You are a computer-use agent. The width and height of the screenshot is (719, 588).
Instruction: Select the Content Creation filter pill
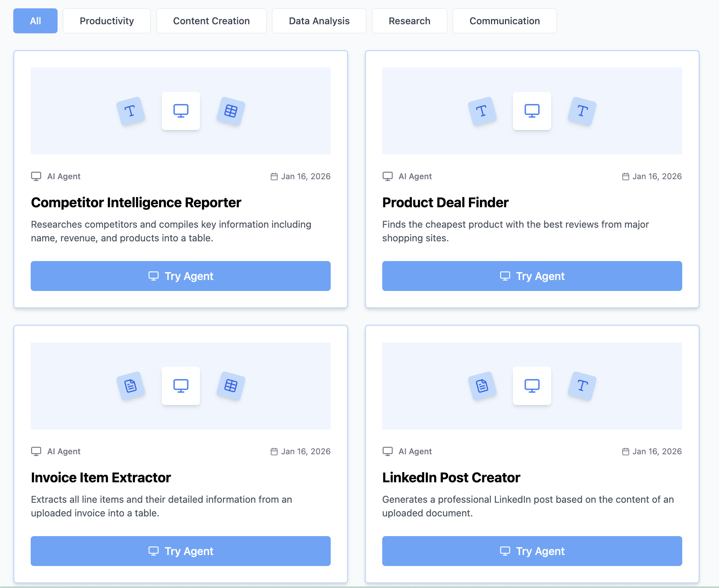point(211,21)
